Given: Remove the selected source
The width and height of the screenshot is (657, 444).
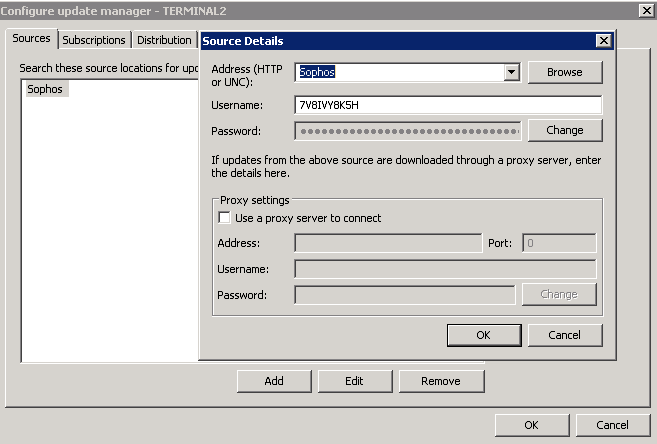Looking at the screenshot, I should point(441,381).
